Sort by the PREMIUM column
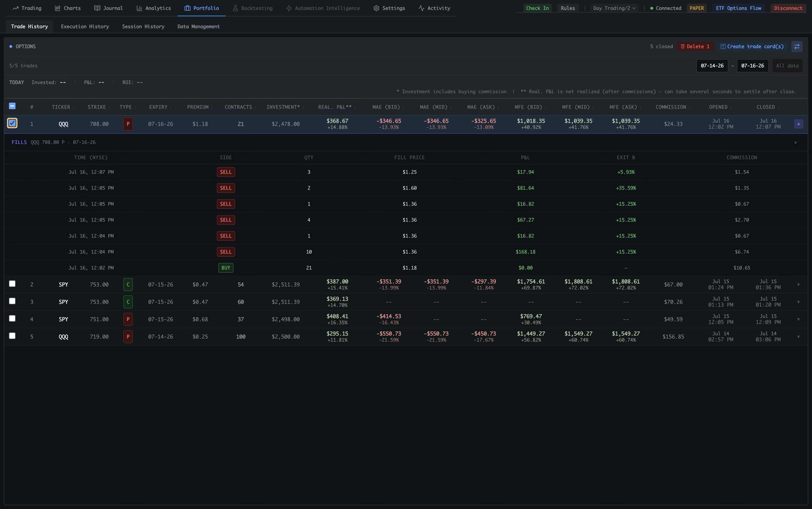The image size is (812, 509). (x=200, y=107)
